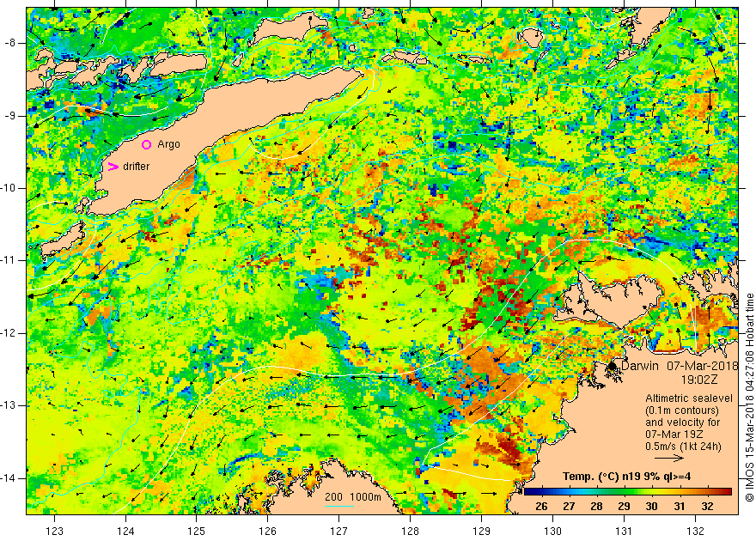
Task: Click longitude axis label '128'
Action: [x=411, y=532]
